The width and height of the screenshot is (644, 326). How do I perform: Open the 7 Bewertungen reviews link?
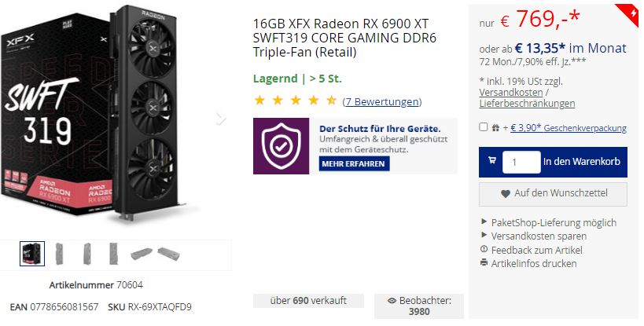pos(382,101)
